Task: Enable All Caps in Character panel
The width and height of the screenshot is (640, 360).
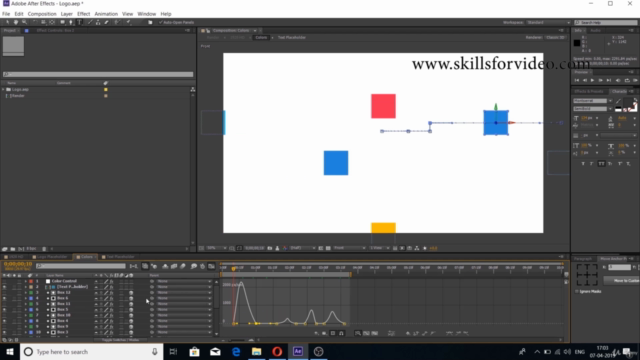Action: coord(601,164)
